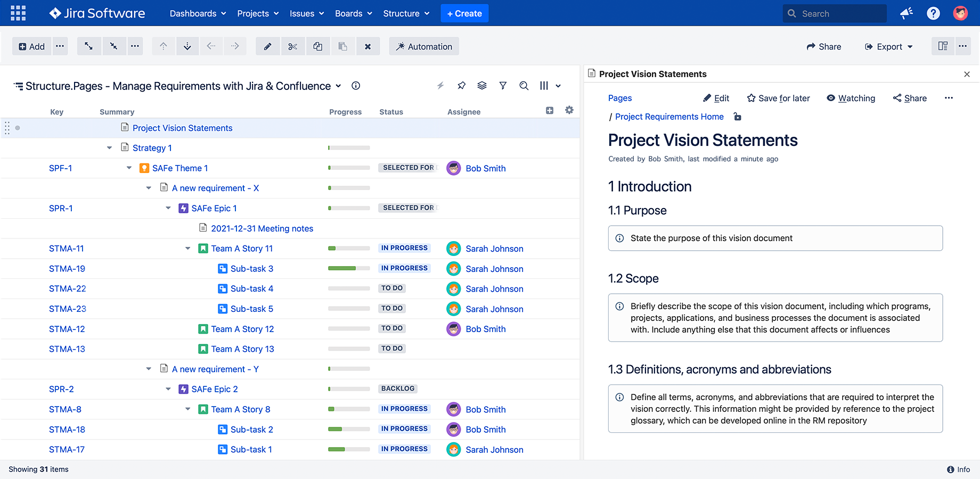Screen dimensions: 980x479
Task: Click the structure info circle icon
Action: point(356,86)
